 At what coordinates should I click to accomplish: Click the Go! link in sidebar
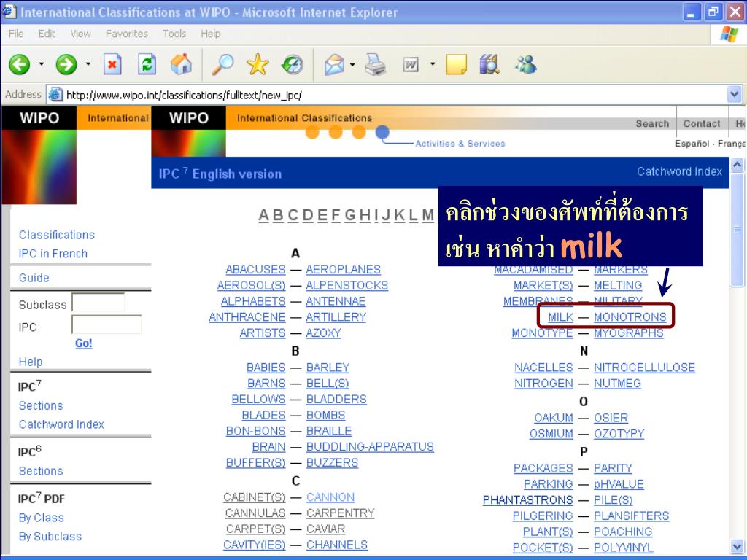[84, 343]
